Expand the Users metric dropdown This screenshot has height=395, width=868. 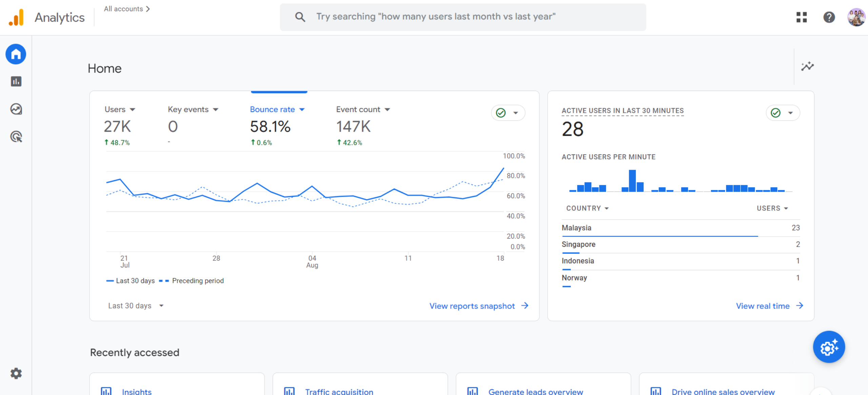[x=133, y=110]
